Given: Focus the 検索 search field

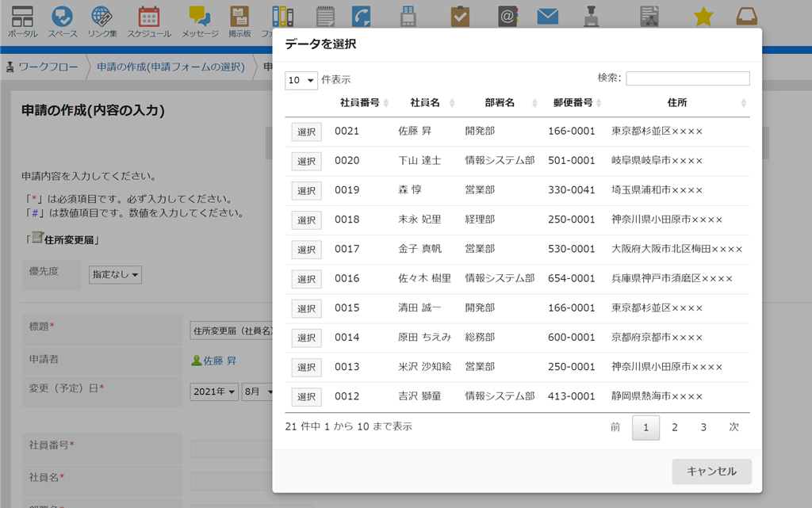Looking at the screenshot, I should [688, 78].
